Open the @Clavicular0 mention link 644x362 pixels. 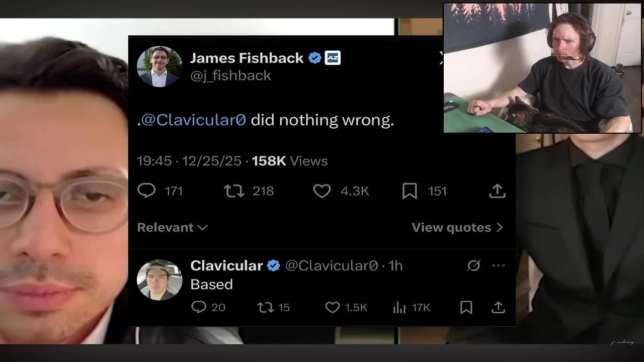click(194, 120)
